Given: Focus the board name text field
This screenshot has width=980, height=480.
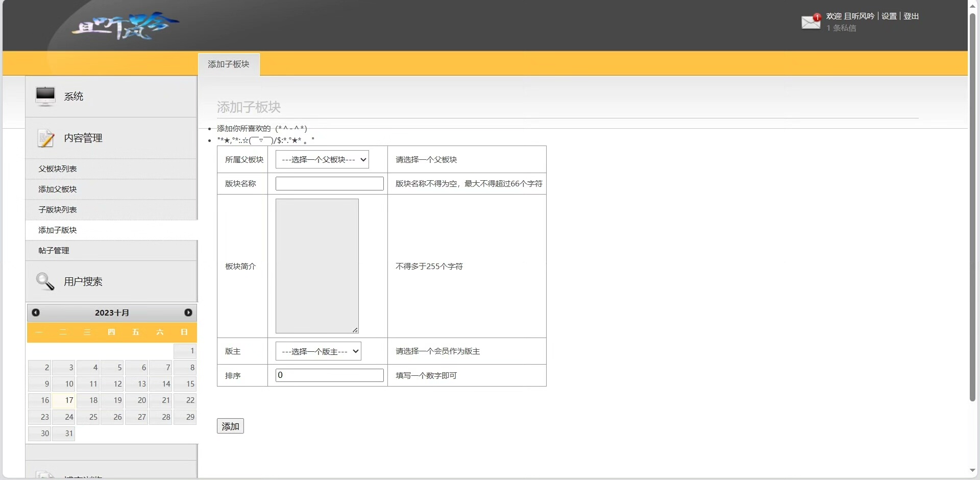Looking at the screenshot, I should pyautogui.click(x=329, y=184).
